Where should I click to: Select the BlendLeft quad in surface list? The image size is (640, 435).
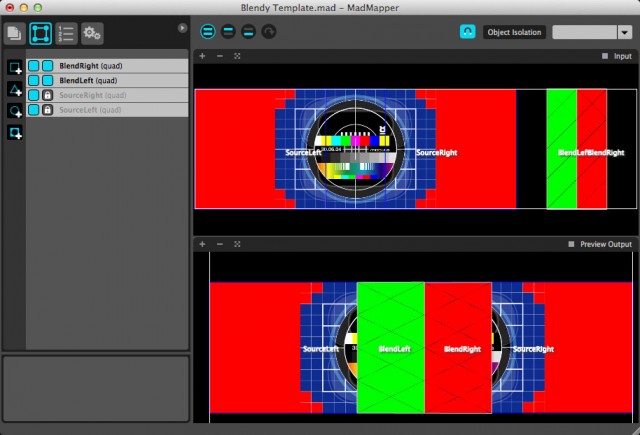[90, 80]
